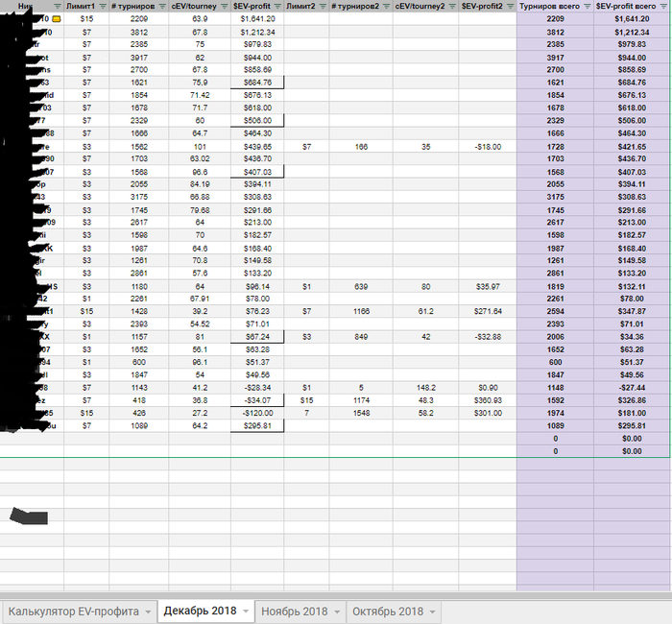The height and width of the screenshot is (624, 672).
Task: Open filter for Ник column
Action: [x=58, y=7]
